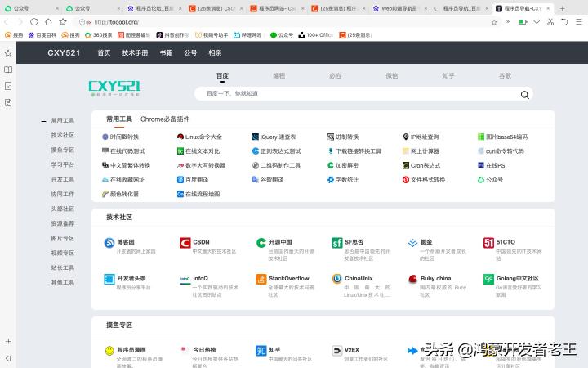Open the 百度百科 bookmark
This screenshot has width=588, height=368.
(42, 35)
